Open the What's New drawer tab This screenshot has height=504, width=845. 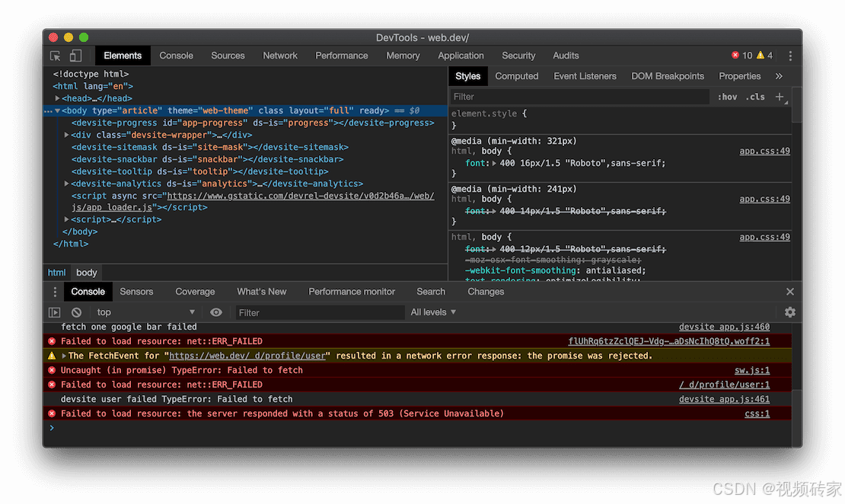click(262, 292)
